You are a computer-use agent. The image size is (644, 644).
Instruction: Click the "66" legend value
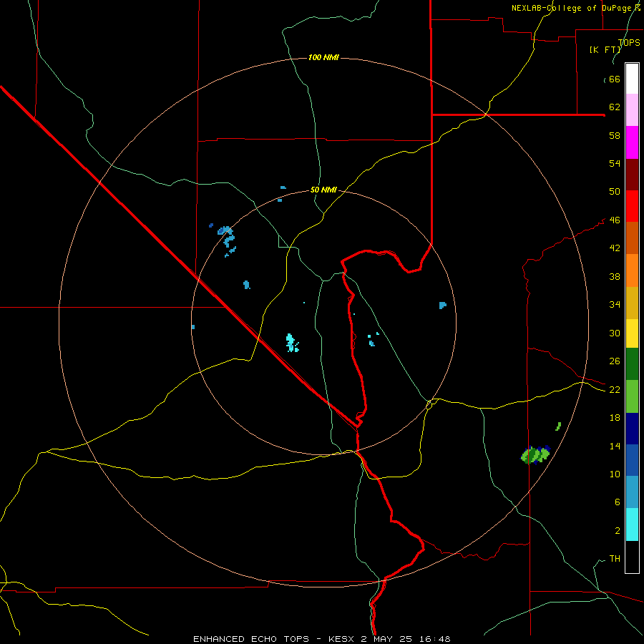point(615,79)
